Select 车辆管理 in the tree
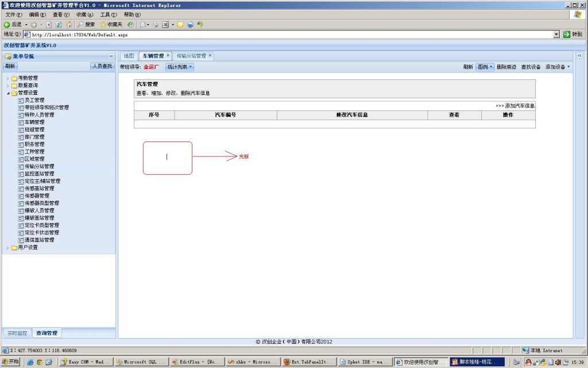588x368 pixels. [34, 122]
